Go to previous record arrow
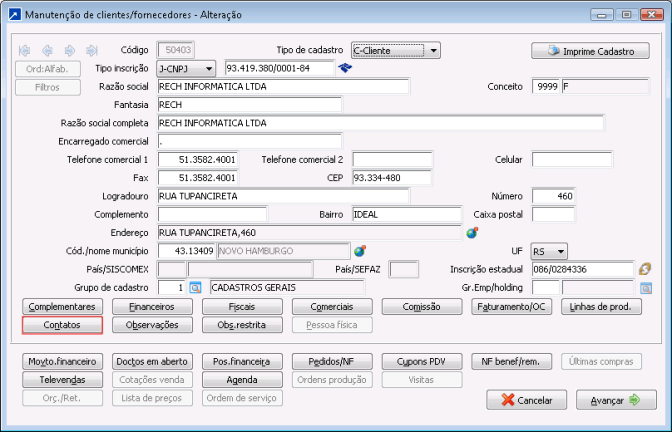672x432 pixels. pos(47,51)
